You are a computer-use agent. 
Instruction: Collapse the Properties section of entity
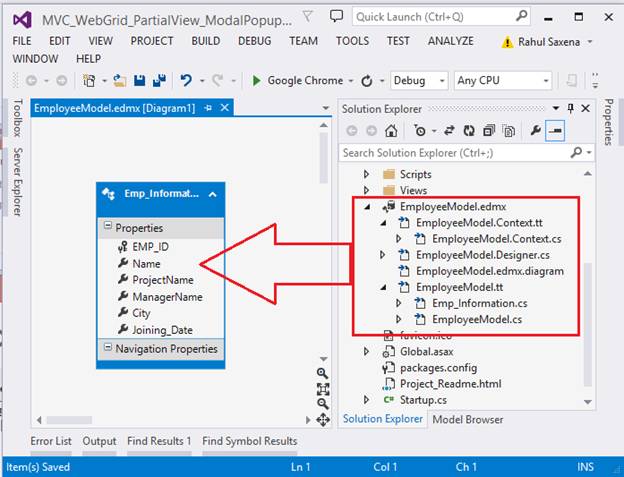107,226
